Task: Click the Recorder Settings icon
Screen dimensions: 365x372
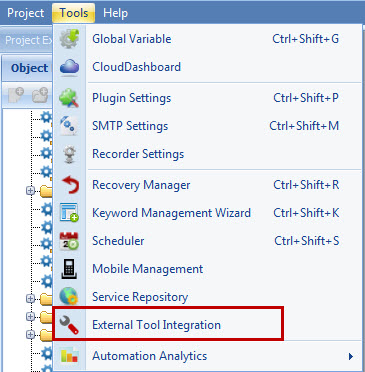Action: [69, 154]
